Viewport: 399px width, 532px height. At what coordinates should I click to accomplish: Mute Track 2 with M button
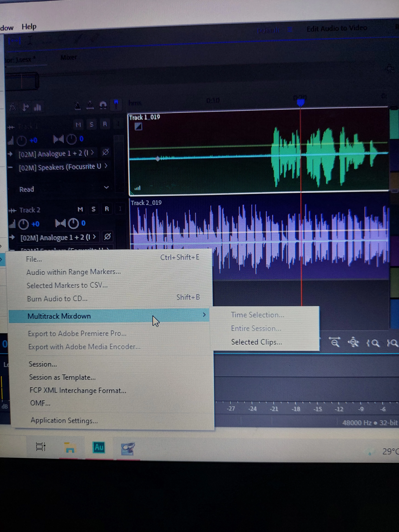tap(80, 210)
